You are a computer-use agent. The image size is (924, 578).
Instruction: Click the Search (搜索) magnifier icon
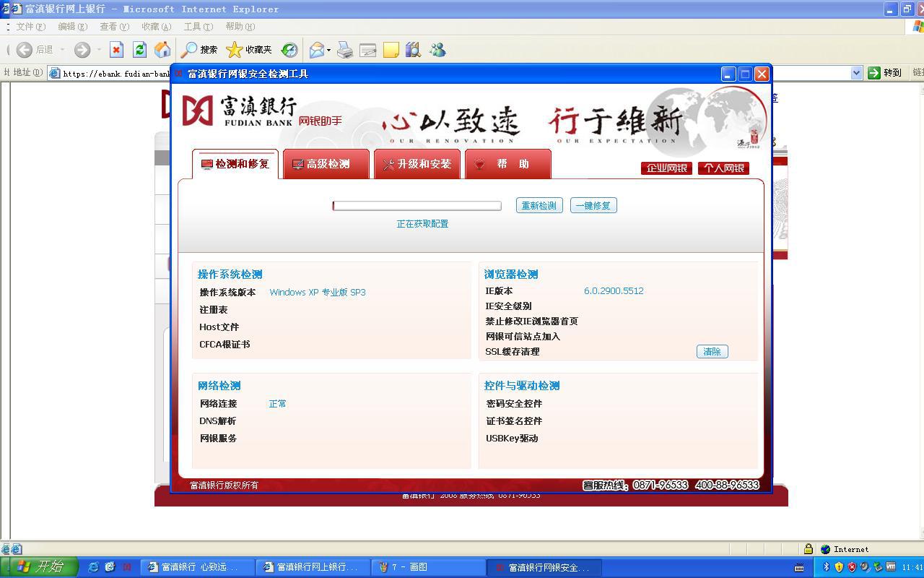(x=189, y=50)
